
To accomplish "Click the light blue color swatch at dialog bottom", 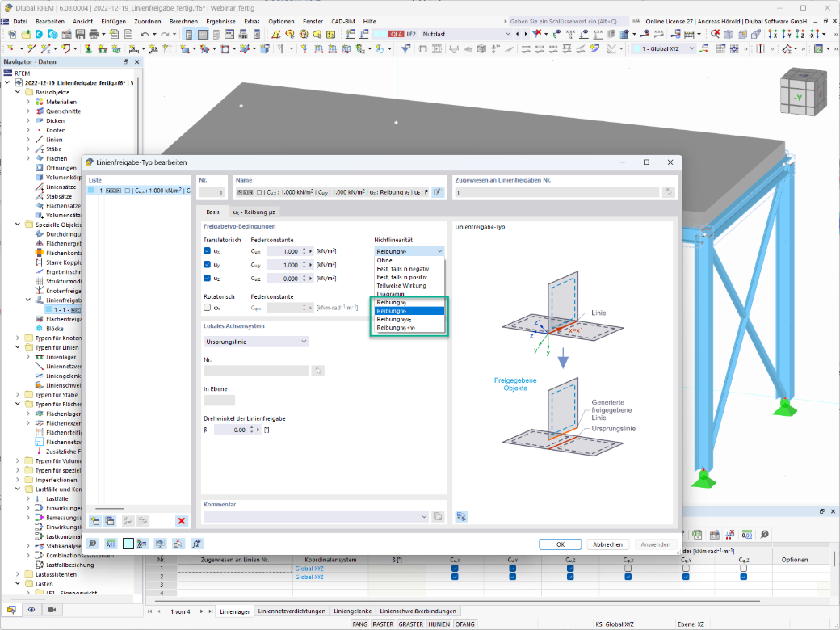I will click(128, 544).
